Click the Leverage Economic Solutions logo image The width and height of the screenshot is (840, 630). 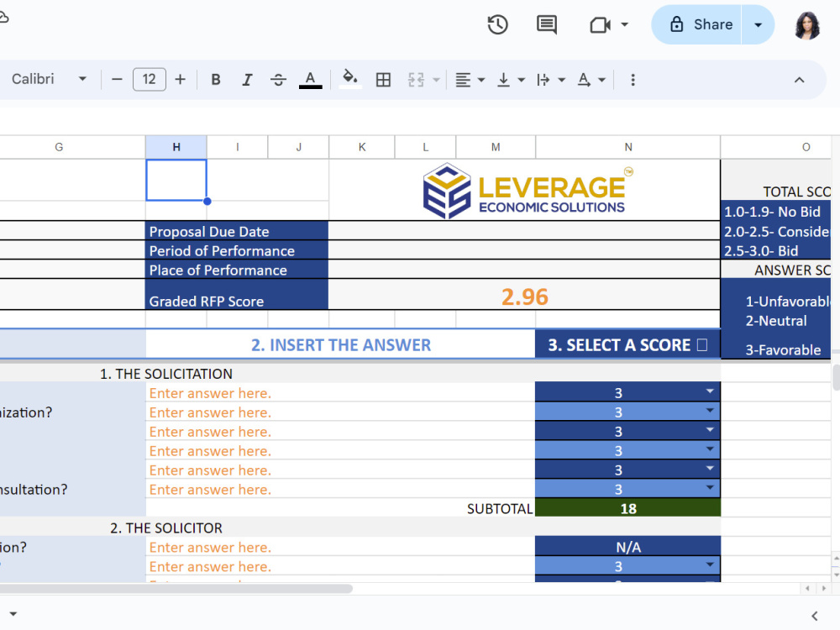coord(528,191)
